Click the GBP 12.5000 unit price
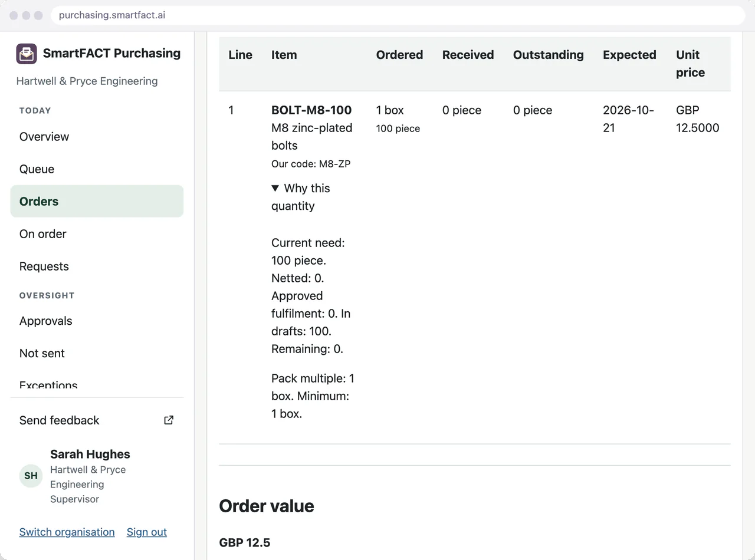 click(697, 119)
